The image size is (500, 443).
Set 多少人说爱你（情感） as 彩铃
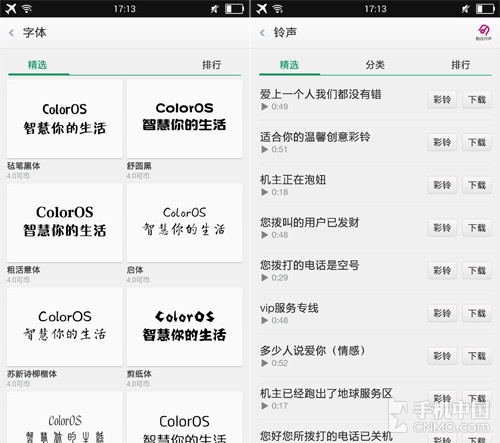[x=442, y=356]
